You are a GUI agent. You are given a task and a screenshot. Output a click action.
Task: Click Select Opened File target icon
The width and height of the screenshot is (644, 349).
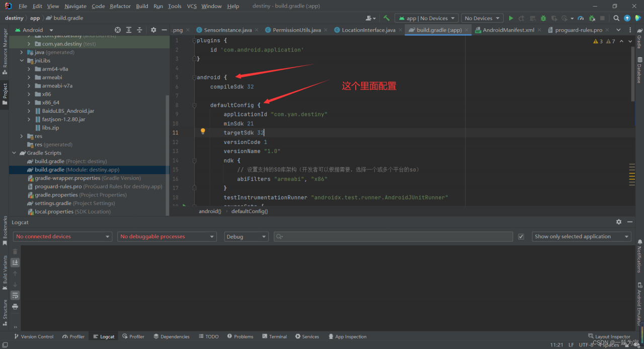tap(118, 30)
